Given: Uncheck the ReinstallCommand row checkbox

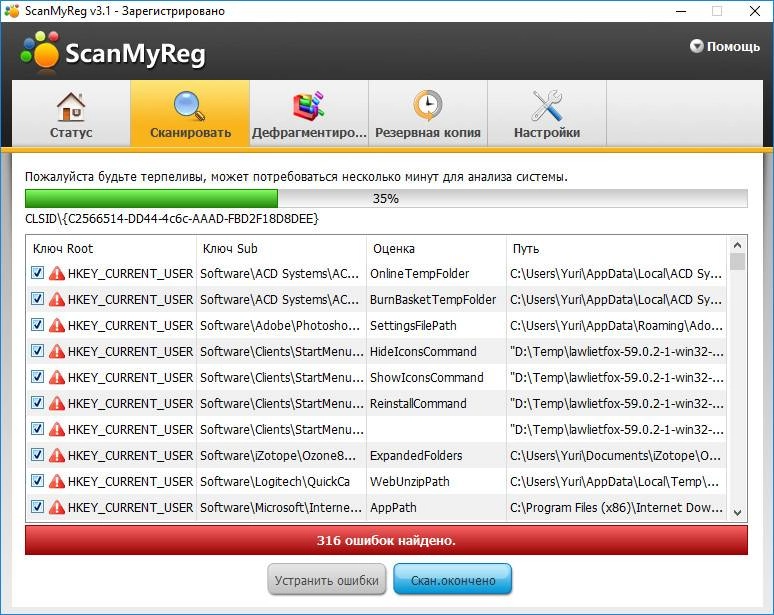Looking at the screenshot, I should point(38,403).
